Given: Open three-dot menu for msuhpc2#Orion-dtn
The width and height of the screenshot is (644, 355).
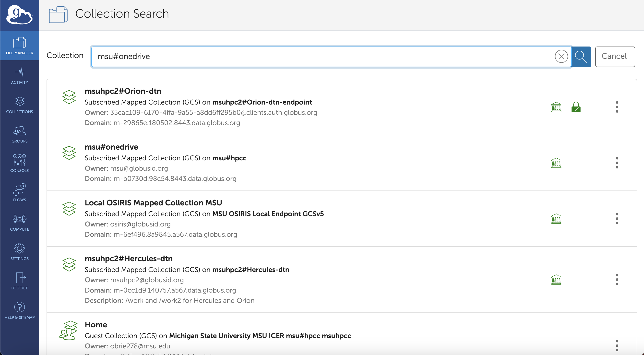Looking at the screenshot, I should 617,107.
